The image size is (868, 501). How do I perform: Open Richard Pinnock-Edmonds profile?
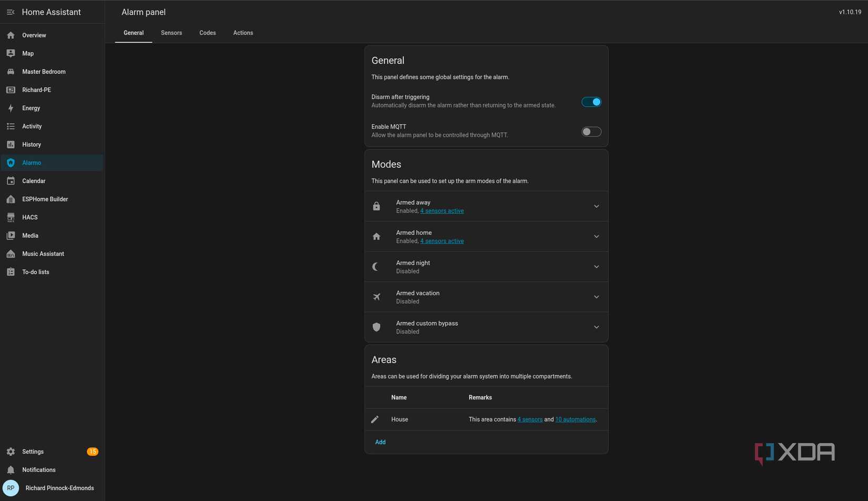coord(52,488)
